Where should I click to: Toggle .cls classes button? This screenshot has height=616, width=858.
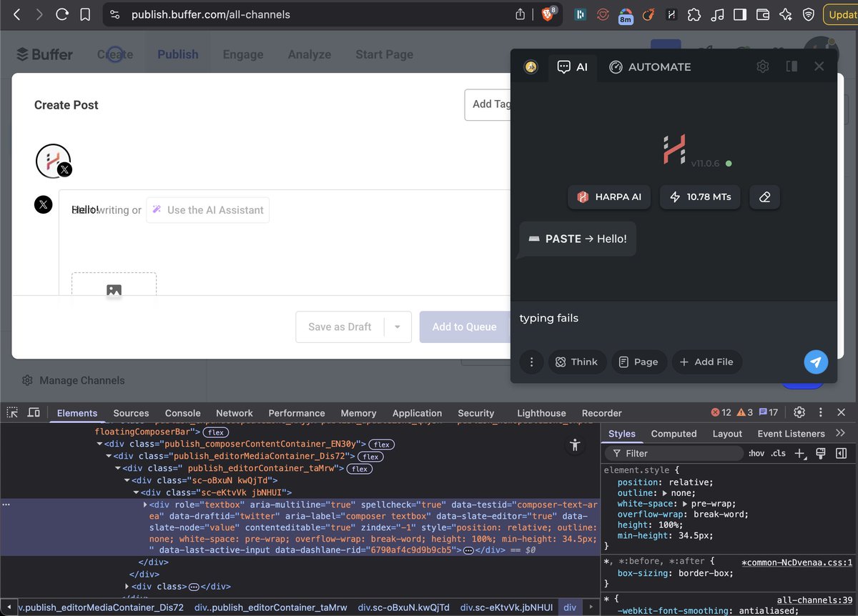click(779, 453)
